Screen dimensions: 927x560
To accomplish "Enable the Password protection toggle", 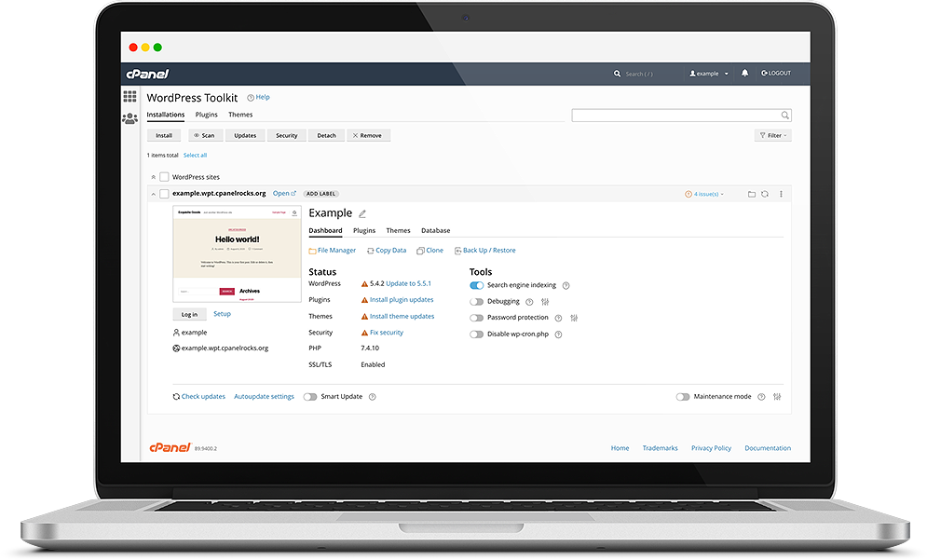I will click(x=476, y=318).
